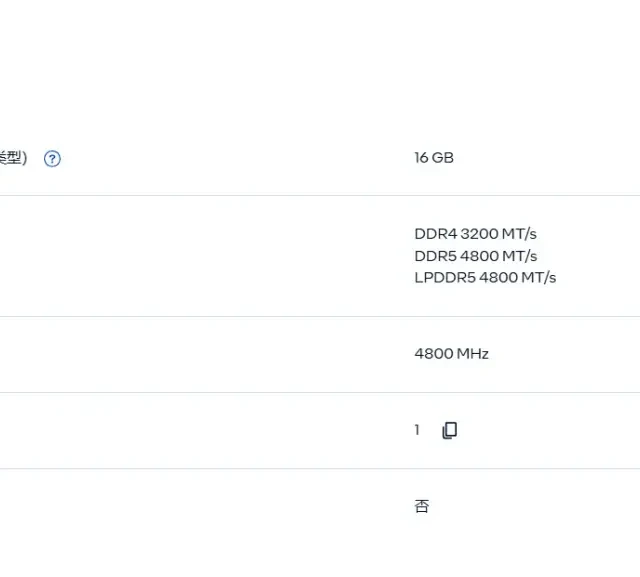Click the DDR5 4800 MT/s line

click(x=476, y=256)
